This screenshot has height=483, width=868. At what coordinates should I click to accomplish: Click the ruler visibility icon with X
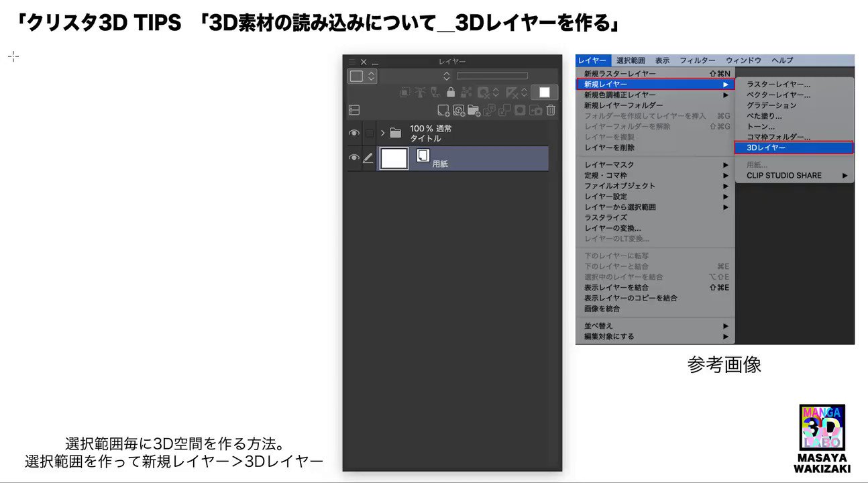(x=512, y=93)
